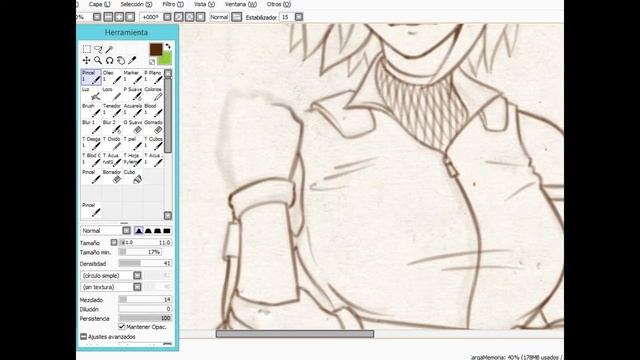Viewport: 640px width, 360px height.
Task: Open the Capa menu
Action: pyautogui.click(x=100, y=4)
